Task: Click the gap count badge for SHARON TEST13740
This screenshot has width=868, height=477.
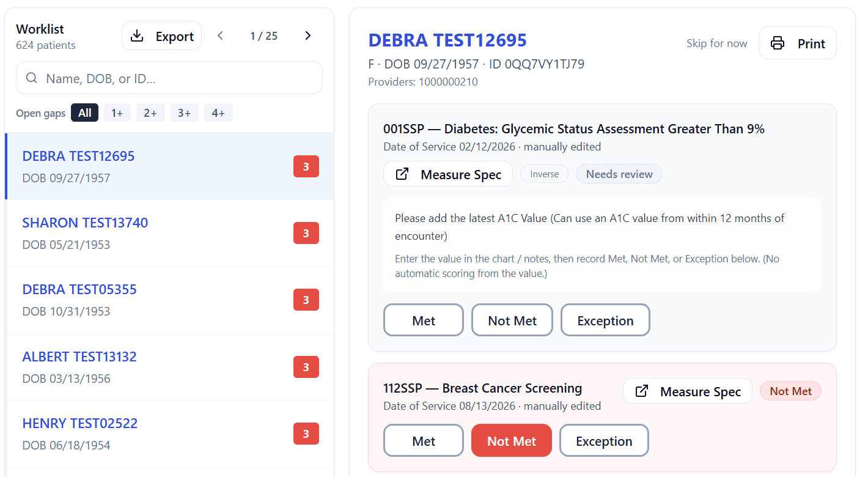Action: (306, 233)
